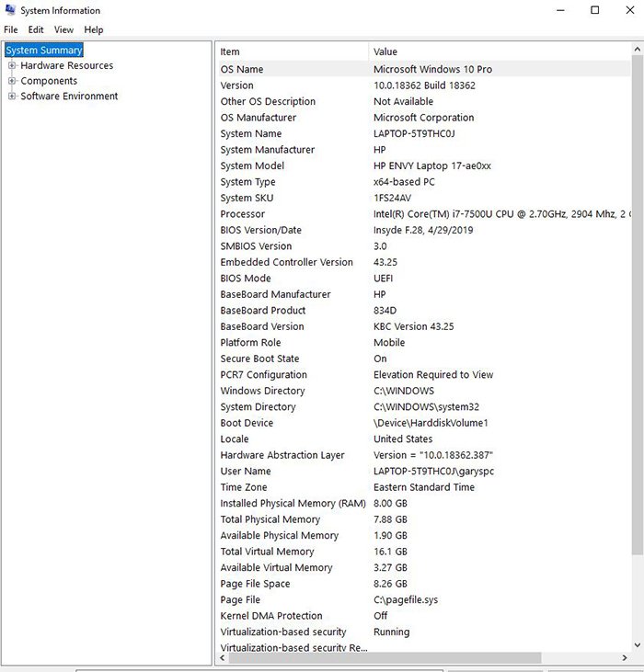Viewport: 644px width, 672px height.
Task: Select System Summary in the tree
Action: 44,51
